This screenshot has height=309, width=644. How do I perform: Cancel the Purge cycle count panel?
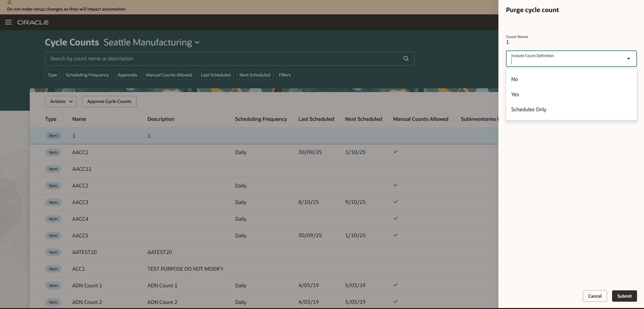tap(595, 296)
